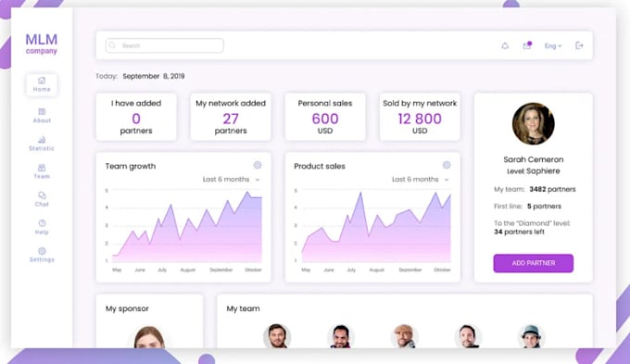The width and height of the screenshot is (630, 364).
Task: Click the ADD PARTNER button
Action: (533, 263)
